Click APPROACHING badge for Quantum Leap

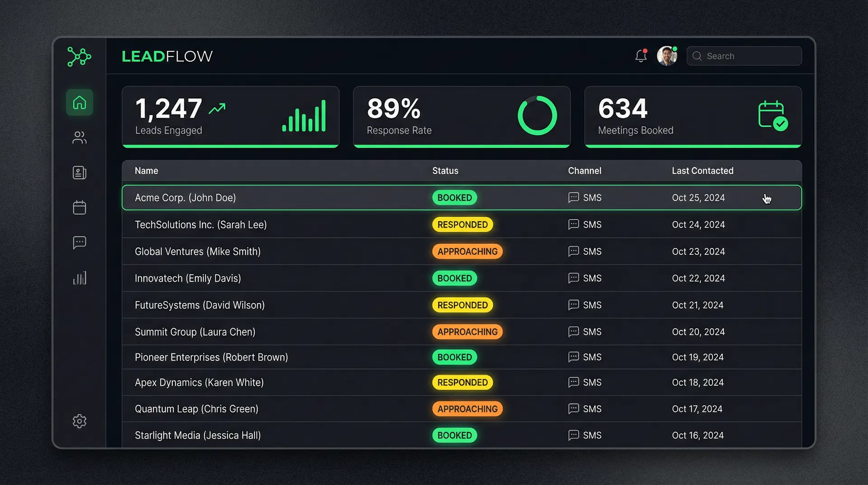tap(467, 409)
